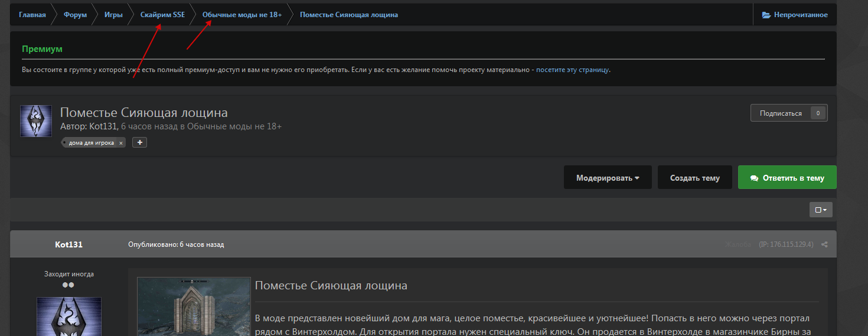Click the plus button to add a tag
This screenshot has height=336, width=868.
[x=139, y=142]
